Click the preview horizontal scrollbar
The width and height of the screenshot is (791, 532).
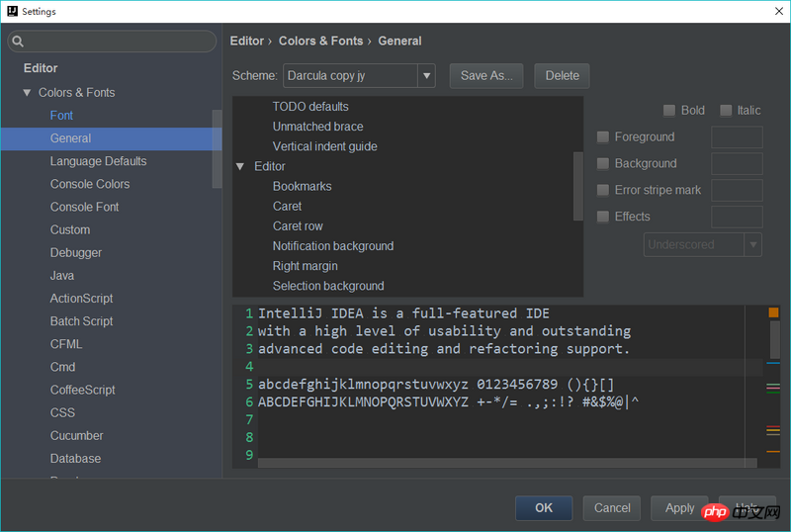click(507, 463)
